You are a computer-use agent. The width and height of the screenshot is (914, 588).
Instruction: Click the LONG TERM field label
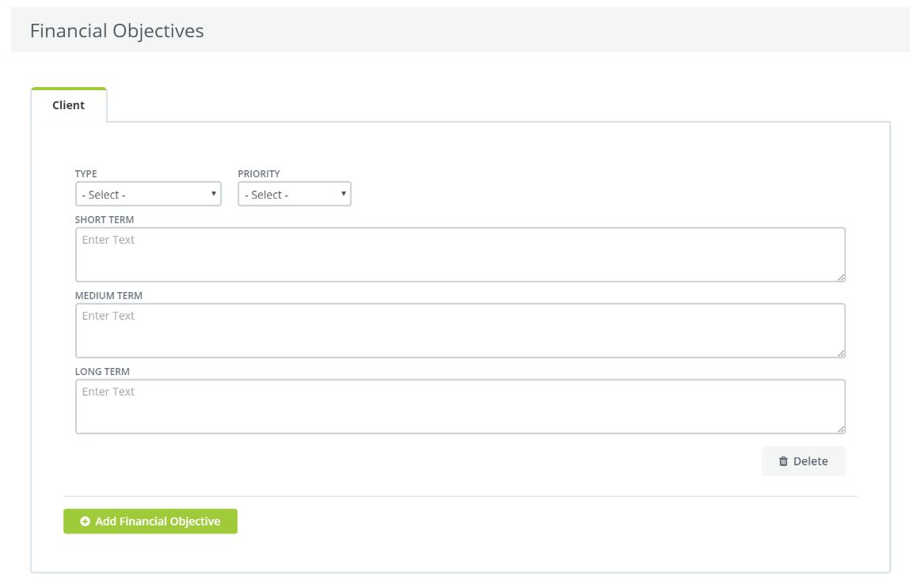pyautogui.click(x=102, y=372)
